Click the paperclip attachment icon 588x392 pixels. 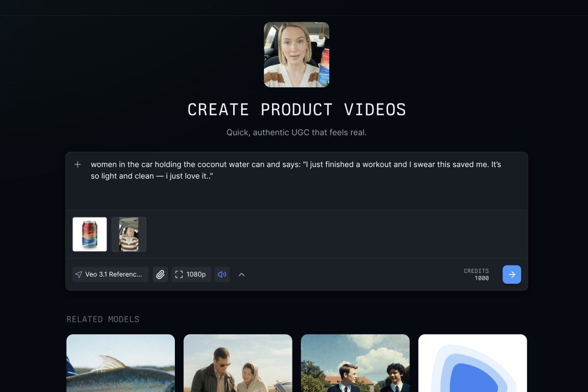pos(160,274)
